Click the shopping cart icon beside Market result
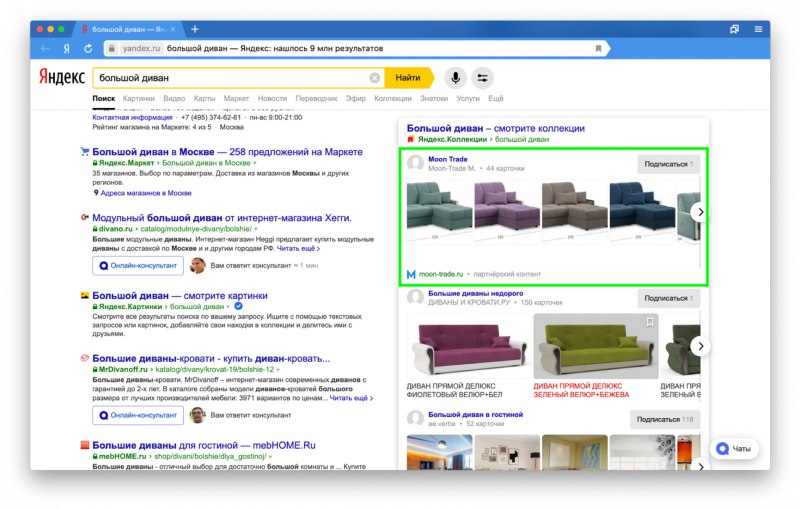800x509 pixels. [x=85, y=151]
